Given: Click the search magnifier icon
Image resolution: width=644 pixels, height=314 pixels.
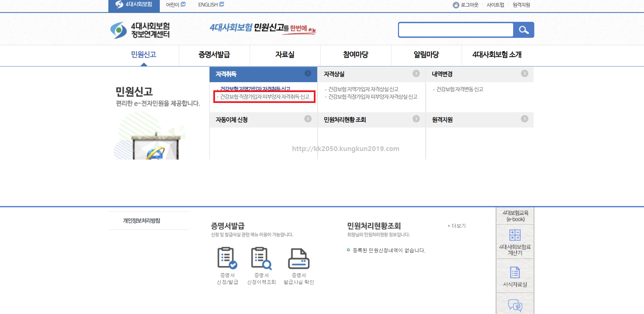Looking at the screenshot, I should pyautogui.click(x=524, y=30).
